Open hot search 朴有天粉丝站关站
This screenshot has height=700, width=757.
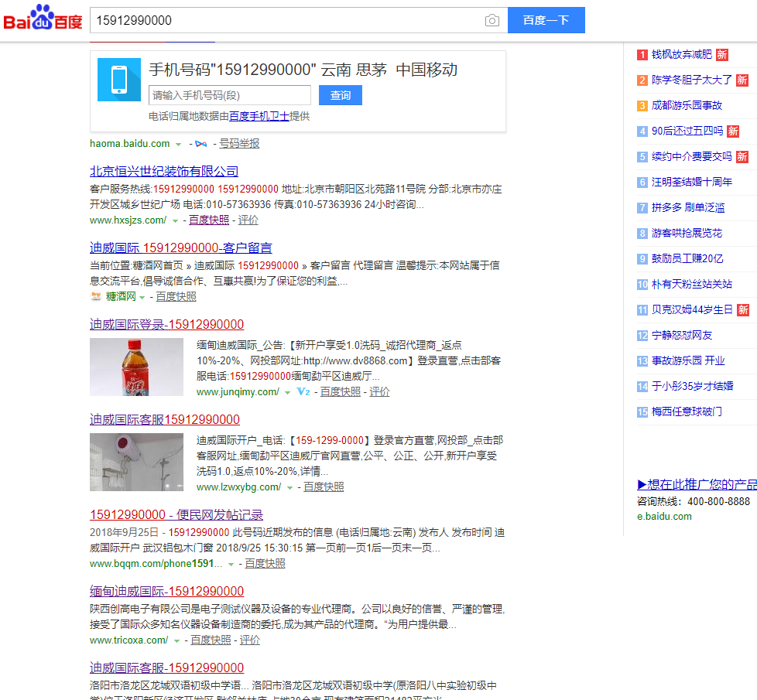point(692,285)
